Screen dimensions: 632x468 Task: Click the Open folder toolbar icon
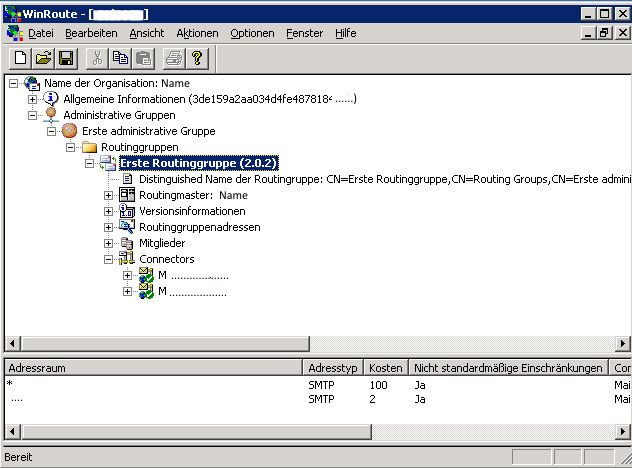coord(44,58)
